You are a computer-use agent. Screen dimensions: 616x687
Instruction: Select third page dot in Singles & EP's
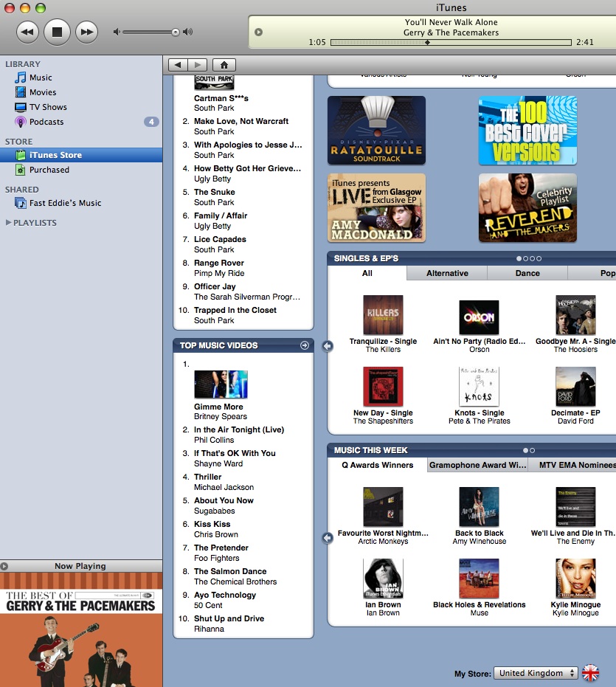(533, 258)
